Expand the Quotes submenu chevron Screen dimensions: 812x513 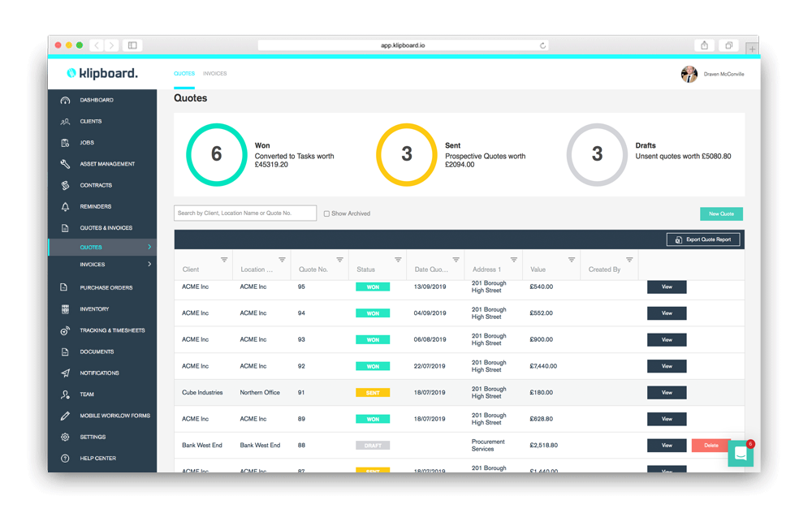149,247
